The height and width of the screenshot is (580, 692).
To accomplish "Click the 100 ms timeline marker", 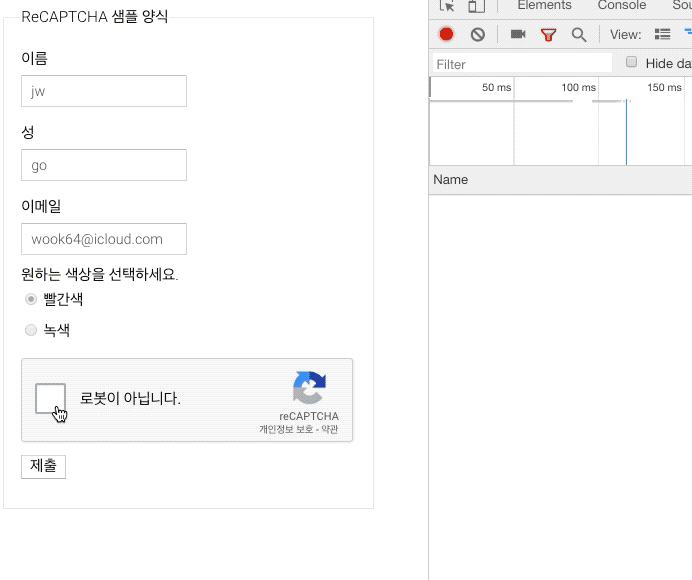I will [x=578, y=87].
